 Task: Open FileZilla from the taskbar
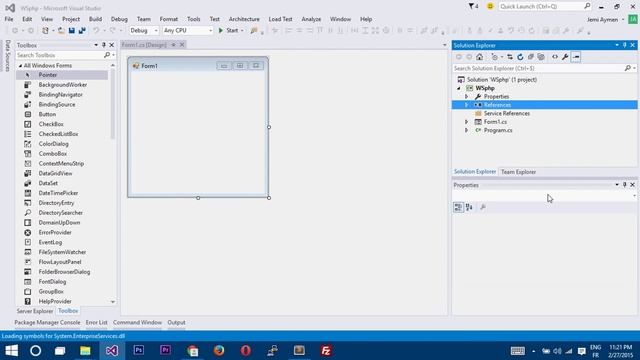326,350
